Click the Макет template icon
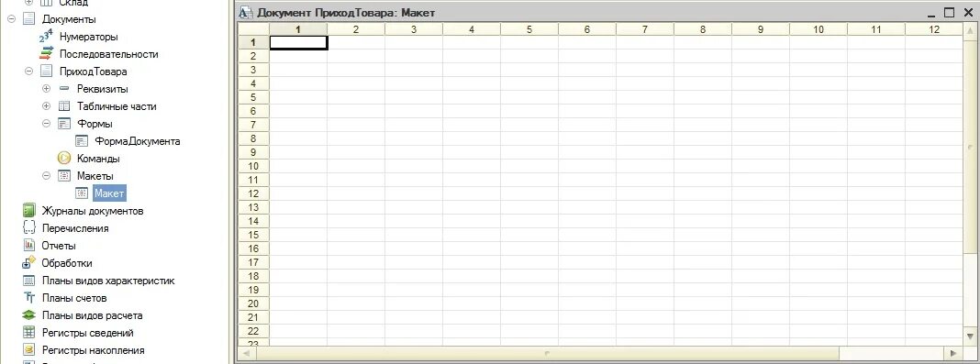This screenshot has height=364, width=980. click(82, 193)
